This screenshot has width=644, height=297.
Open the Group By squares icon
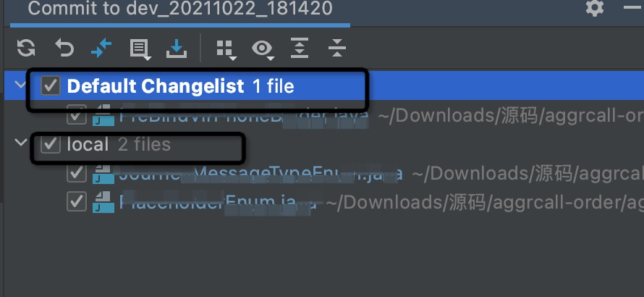click(226, 50)
